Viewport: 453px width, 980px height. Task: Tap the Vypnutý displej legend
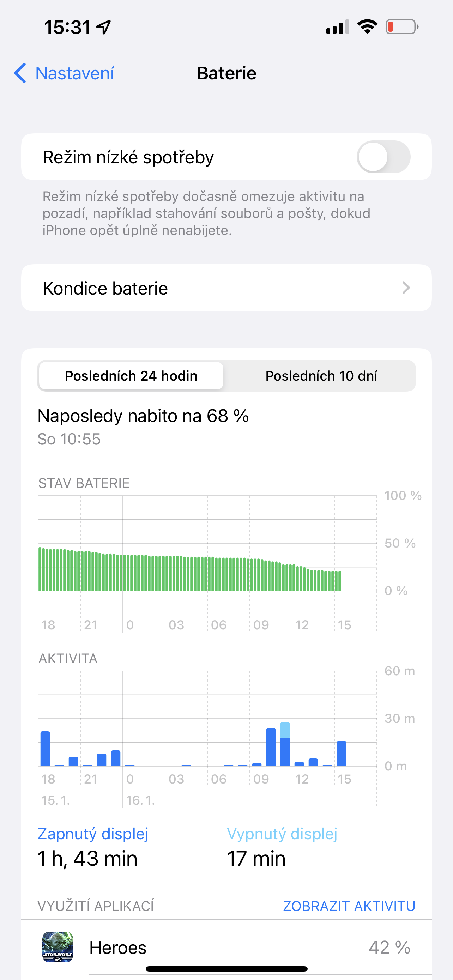click(x=282, y=834)
